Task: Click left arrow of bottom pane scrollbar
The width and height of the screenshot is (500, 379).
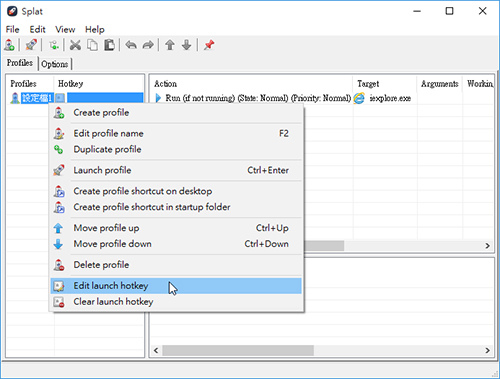Action: pyautogui.click(x=156, y=350)
